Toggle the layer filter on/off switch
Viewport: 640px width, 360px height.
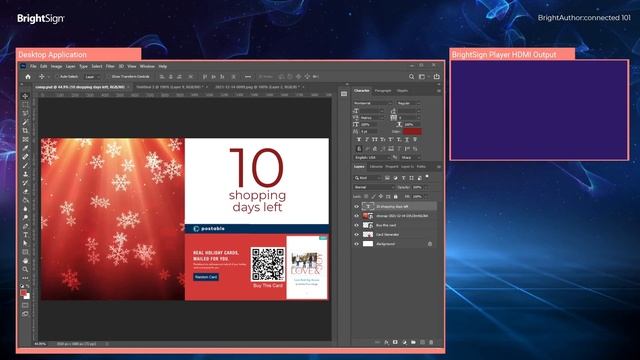coord(427,177)
